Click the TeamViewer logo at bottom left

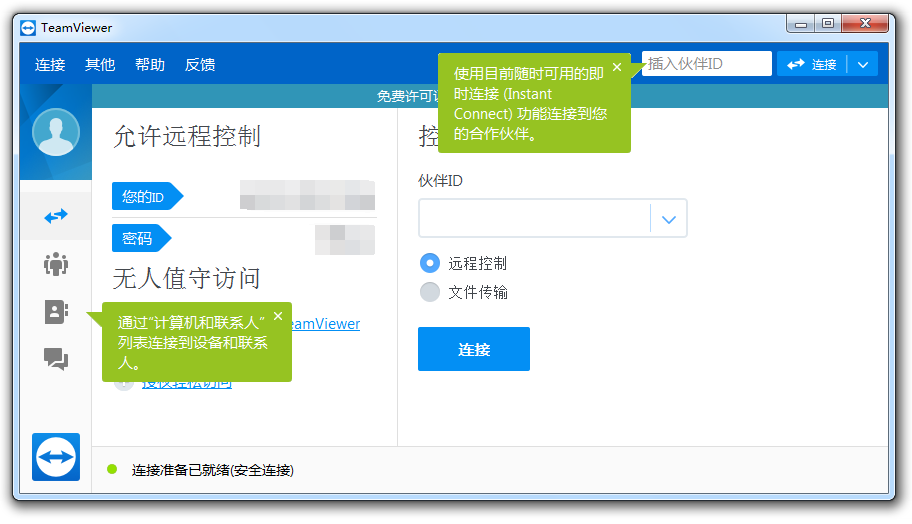(56, 457)
